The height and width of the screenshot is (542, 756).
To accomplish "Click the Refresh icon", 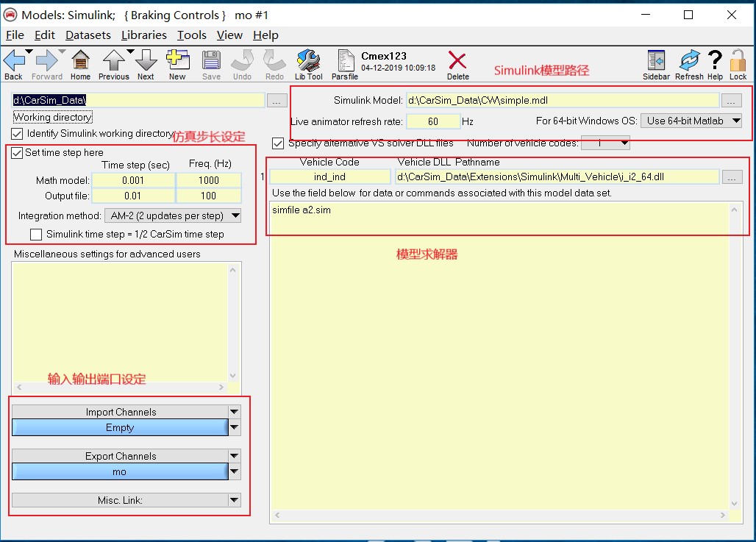I will coord(689,64).
